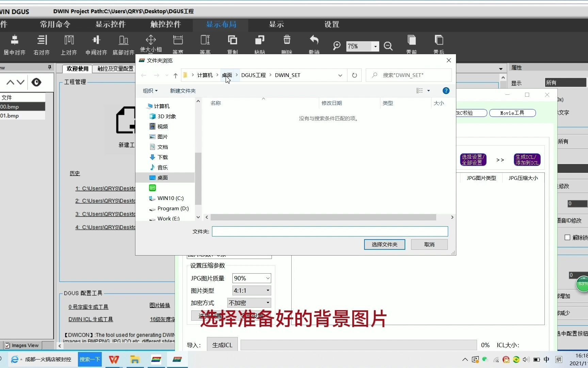Click the 等宽 equal-width icon
This screenshot has height=368, width=588.
click(x=178, y=43)
